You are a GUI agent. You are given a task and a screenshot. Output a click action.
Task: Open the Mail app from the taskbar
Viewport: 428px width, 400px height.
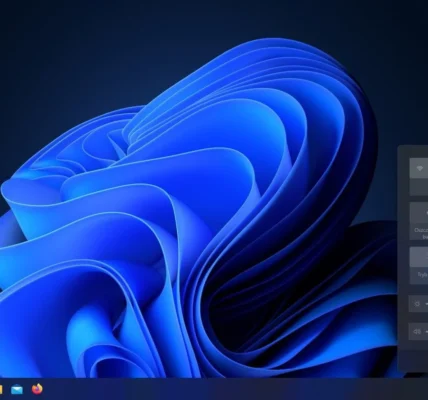point(17,389)
